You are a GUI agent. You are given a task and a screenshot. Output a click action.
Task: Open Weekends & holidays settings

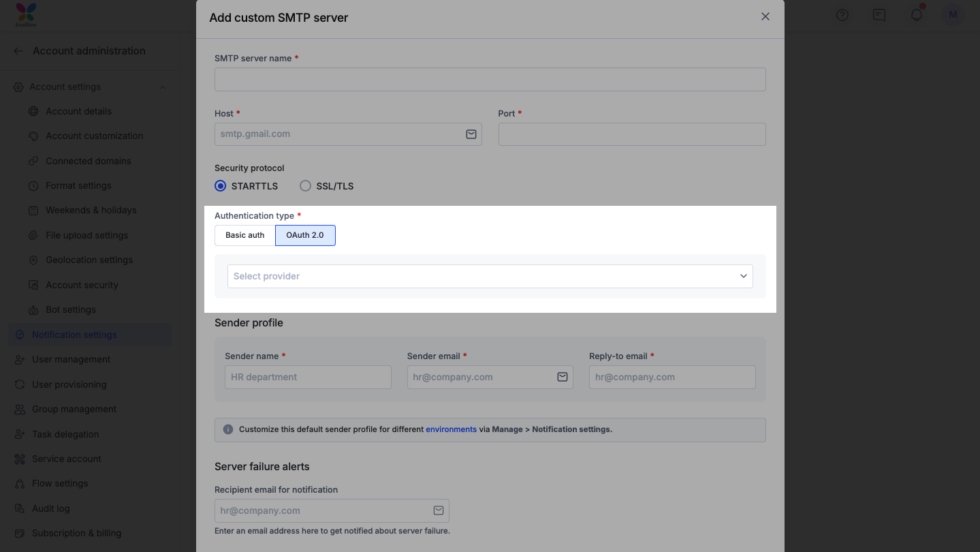(91, 211)
